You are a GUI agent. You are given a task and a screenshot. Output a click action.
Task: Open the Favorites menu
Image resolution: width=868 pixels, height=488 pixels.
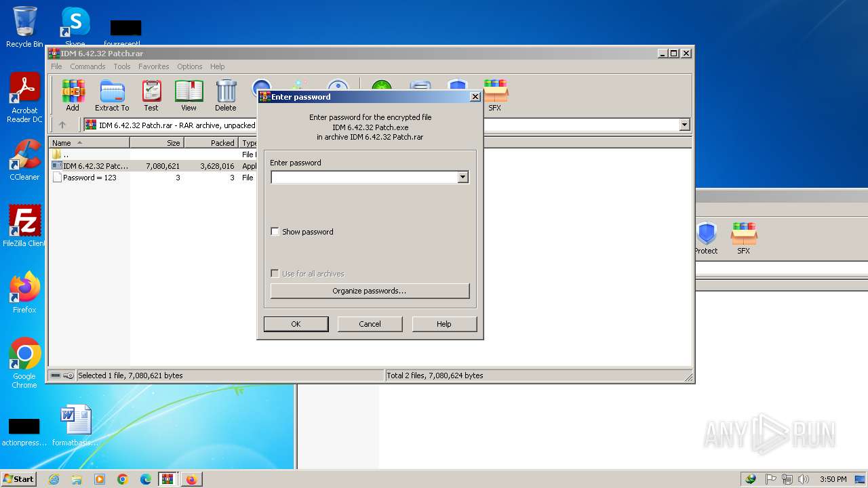point(154,66)
